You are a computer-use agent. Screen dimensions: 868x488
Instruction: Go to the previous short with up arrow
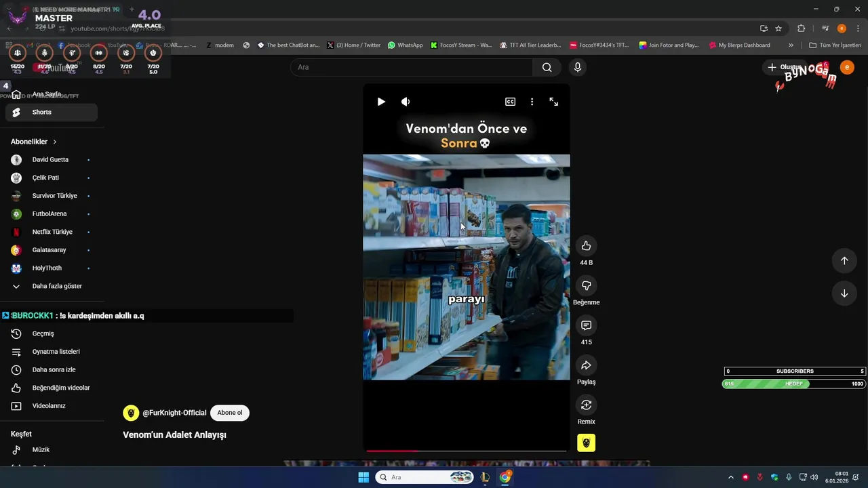point(844,261)
